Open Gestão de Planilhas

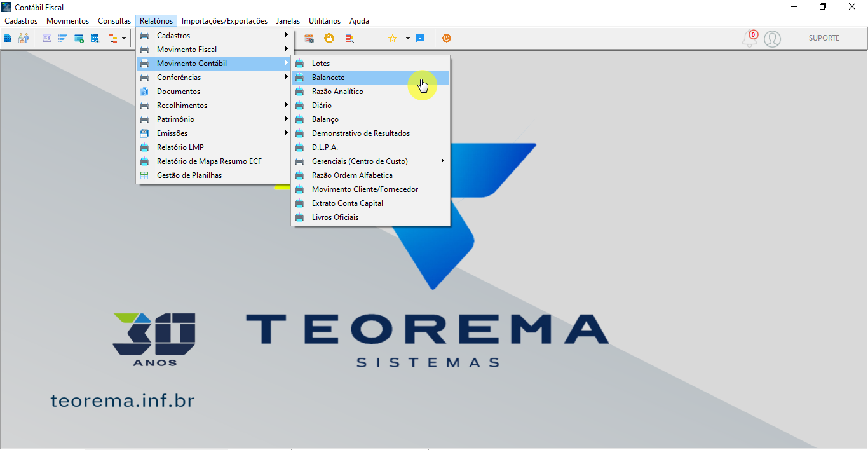(x=215, y=175)
